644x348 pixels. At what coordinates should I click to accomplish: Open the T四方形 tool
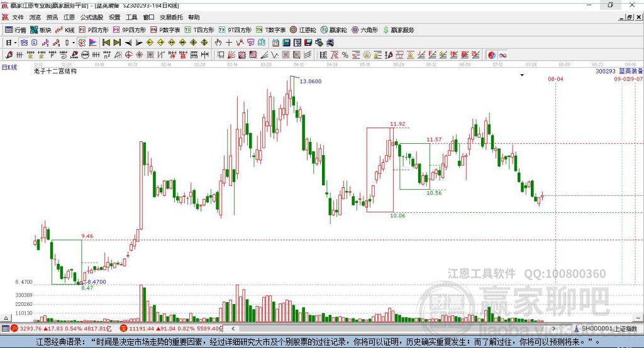(199, 30)
